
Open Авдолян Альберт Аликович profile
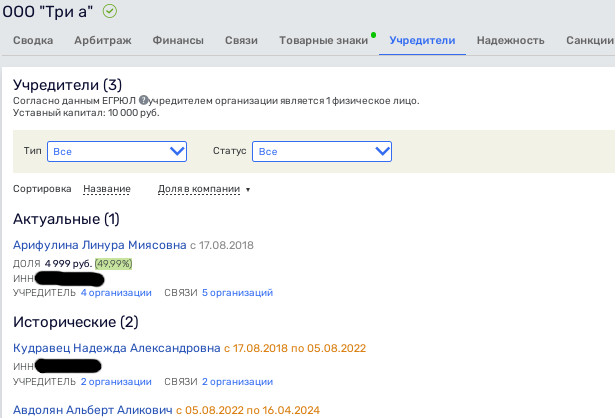pyautogui.click(x=93, y=410)
